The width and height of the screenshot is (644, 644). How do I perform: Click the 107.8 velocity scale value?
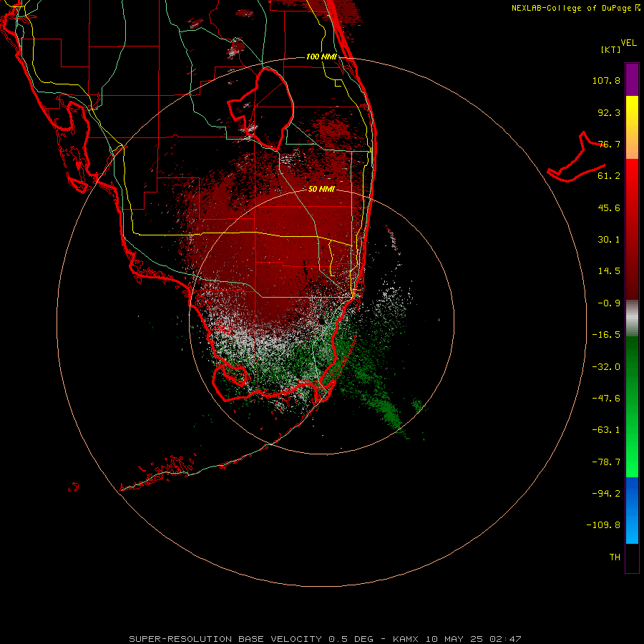[606, 80]
